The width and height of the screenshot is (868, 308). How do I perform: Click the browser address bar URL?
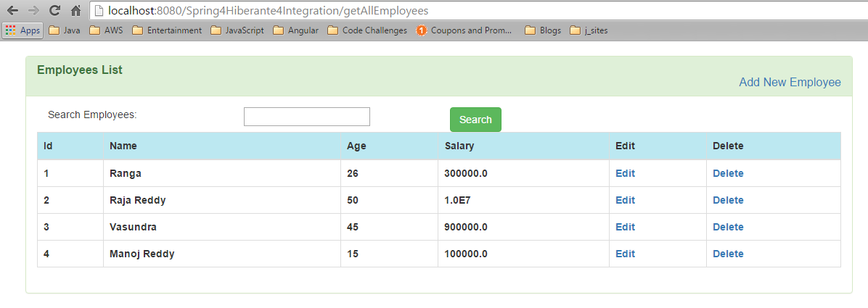(x=268, y=10)
